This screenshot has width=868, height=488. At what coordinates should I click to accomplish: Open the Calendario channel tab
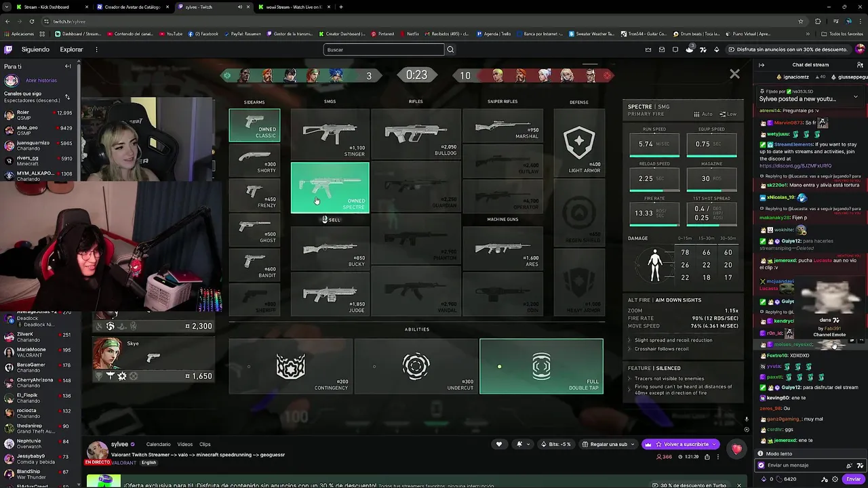coord(158,445)
